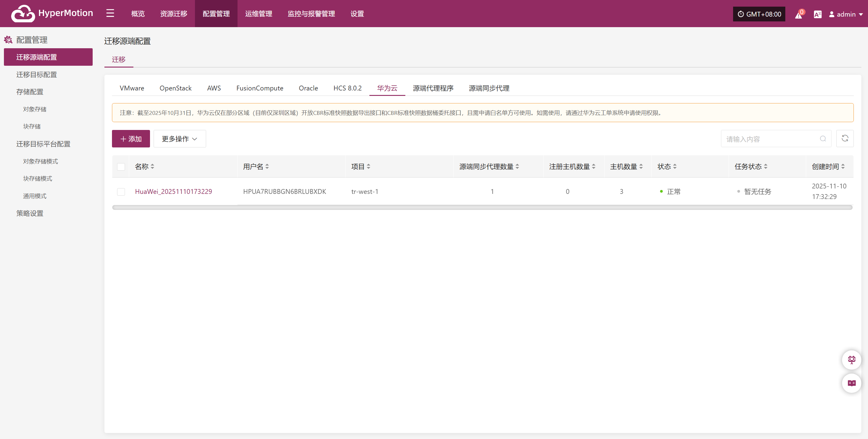Click the language switch icon
868x439 pixels.
click(x=818, y=14)
